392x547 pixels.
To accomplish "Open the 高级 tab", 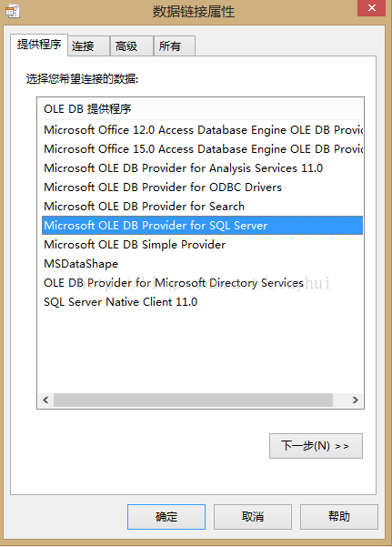I will click(x=132, y=46).
